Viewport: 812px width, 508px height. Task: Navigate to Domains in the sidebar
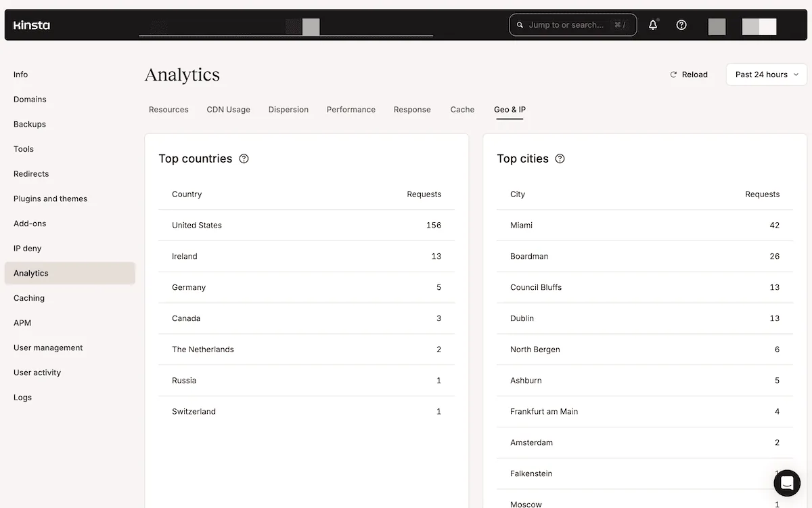click(x=30, y=99)
